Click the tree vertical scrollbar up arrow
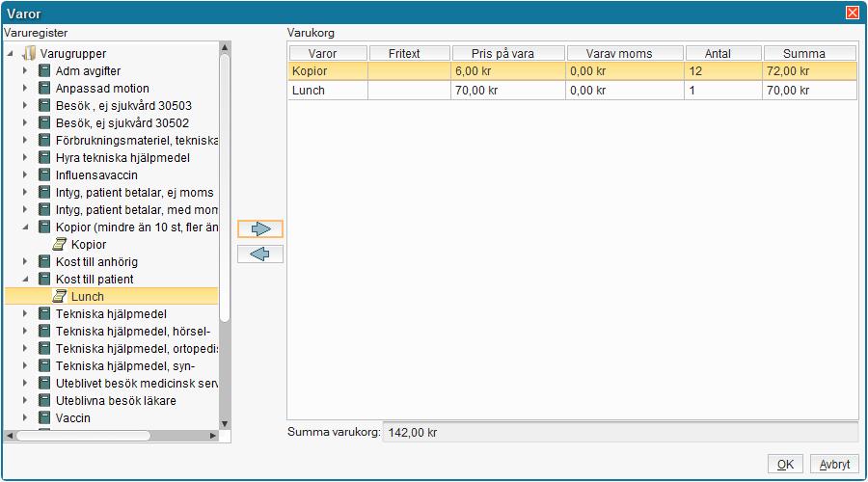Screen dimensions: 868x482 click(225, 47)
